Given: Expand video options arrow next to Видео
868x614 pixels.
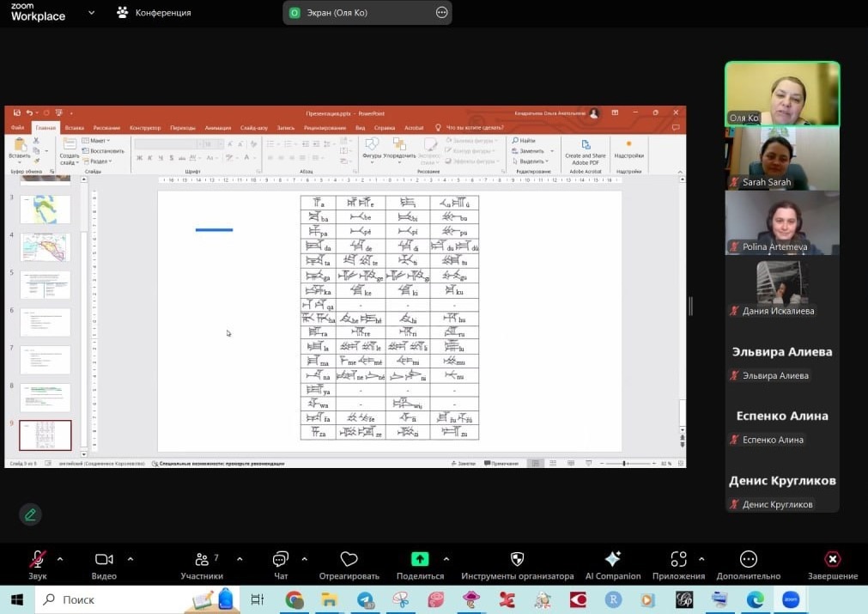Looking at the screenshot, I should coord(131,558).
